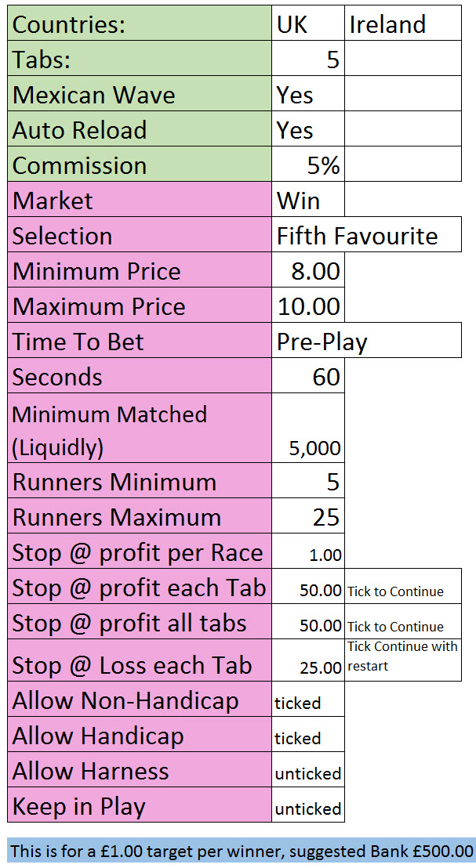Toggle the Mexican Wave Yes value
Screen dimensions: 476x868
pos(307,95)
